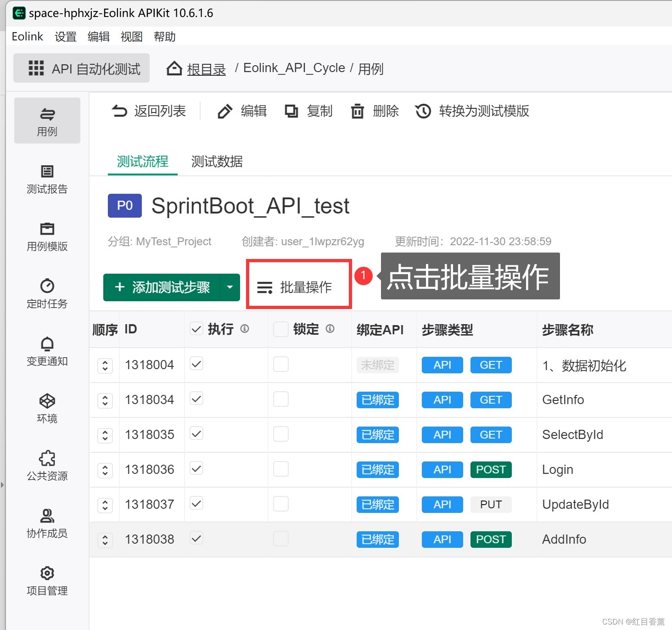
Task: Open 环境 settings in the sidebar
Action: 47,409
